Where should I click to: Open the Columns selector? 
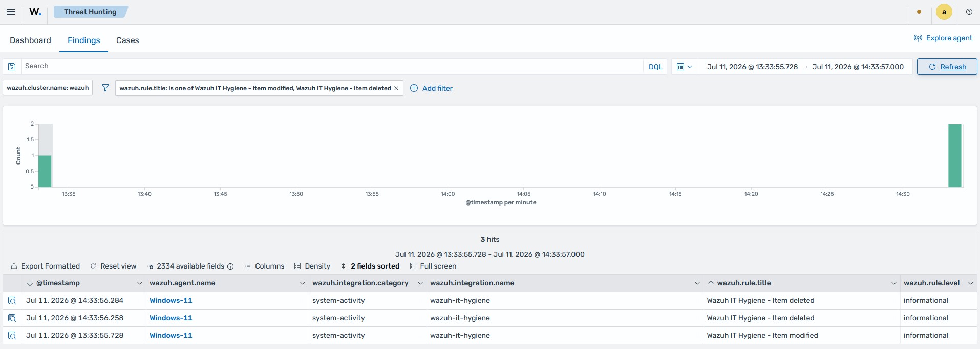click(264, 266)
